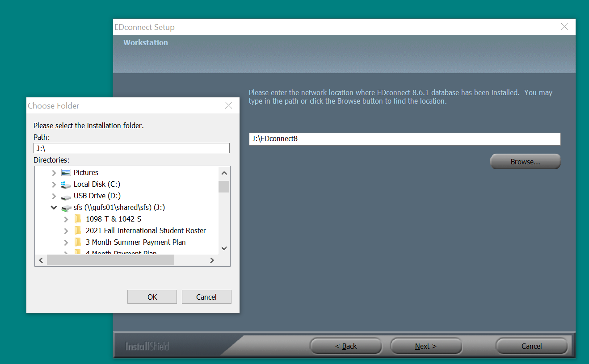Viewport: 589px width, 364px height.
Task: Select the sfs (\\qufs01\shared\sfs) (J:) drive label
Action: [119, 207]
